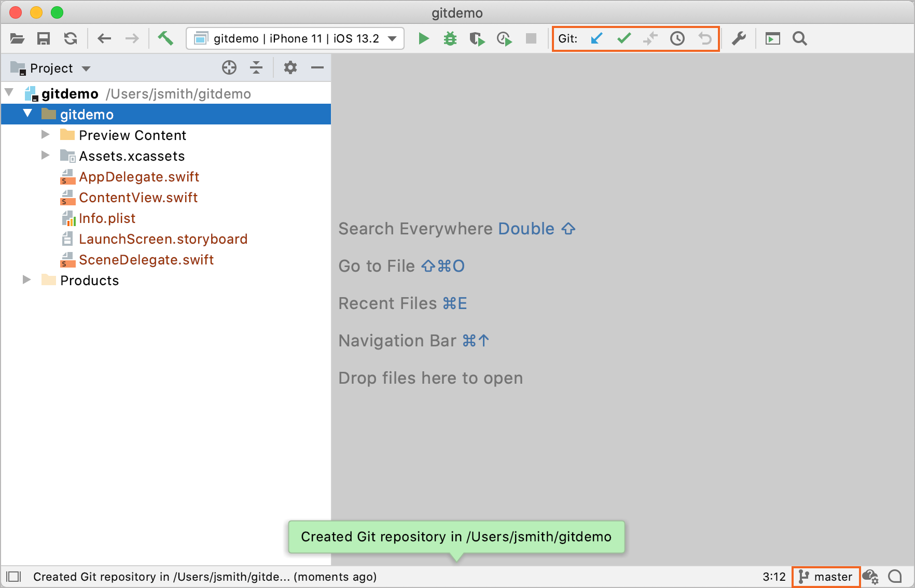The image size is (915, 588).
Task: Expand the Products folder
Action: pyautogui.click(x=27, y=279)
